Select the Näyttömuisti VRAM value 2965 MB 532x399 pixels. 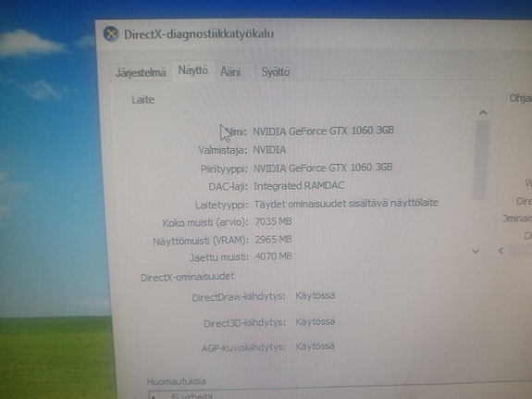[x=274, y=240]
